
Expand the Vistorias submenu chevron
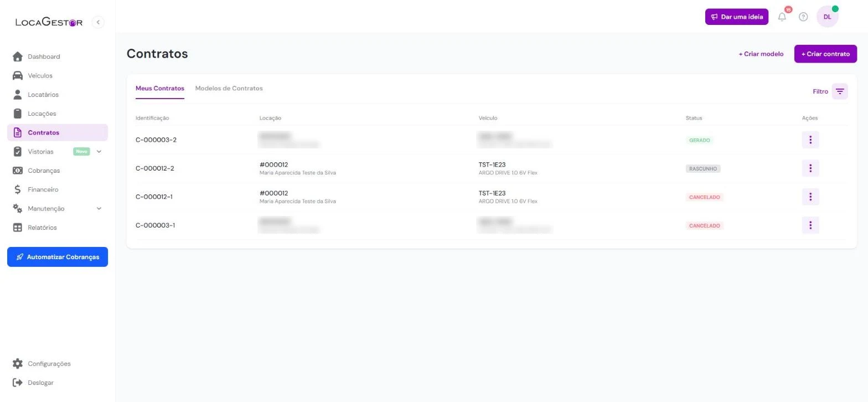click(99, 151)
